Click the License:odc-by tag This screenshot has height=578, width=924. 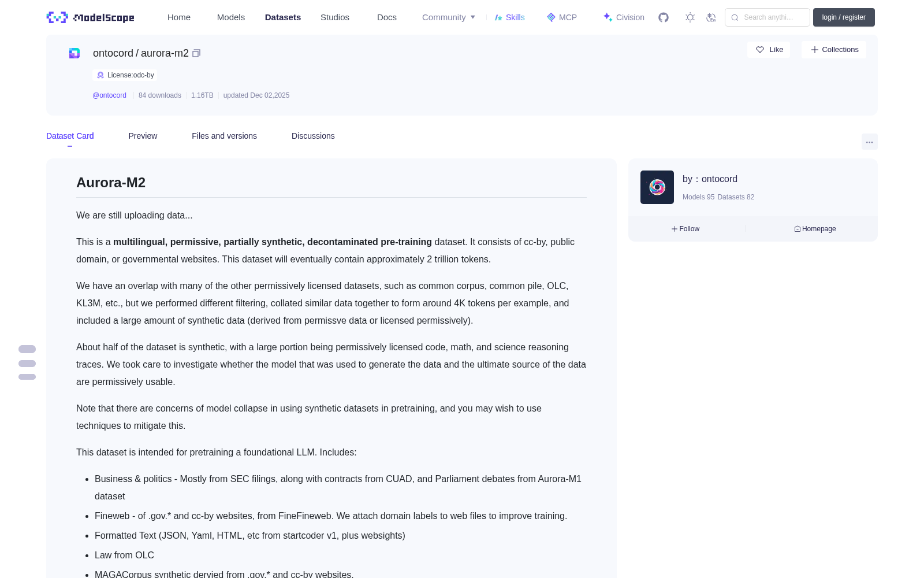[x=125, y=75]
